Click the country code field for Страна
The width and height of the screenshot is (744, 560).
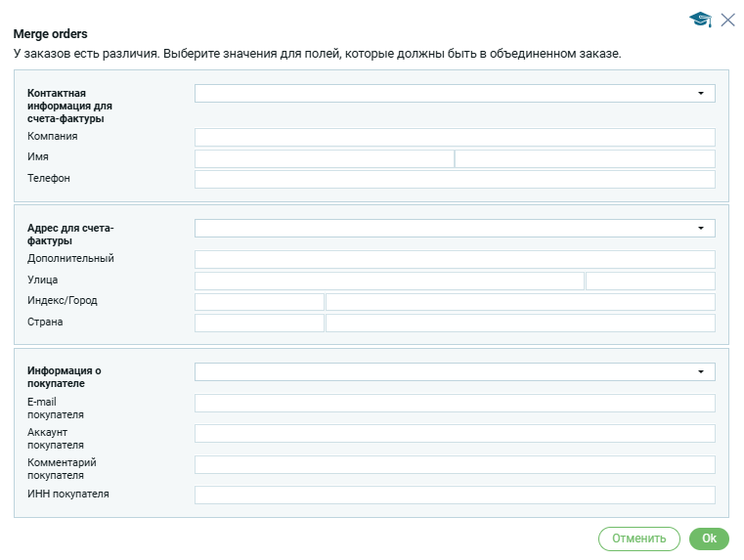(259, 323)
